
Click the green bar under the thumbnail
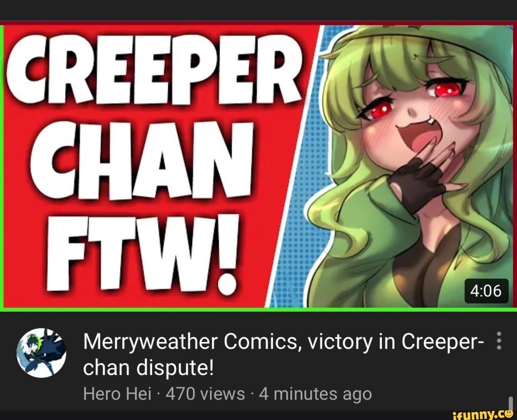click(258, 309)
